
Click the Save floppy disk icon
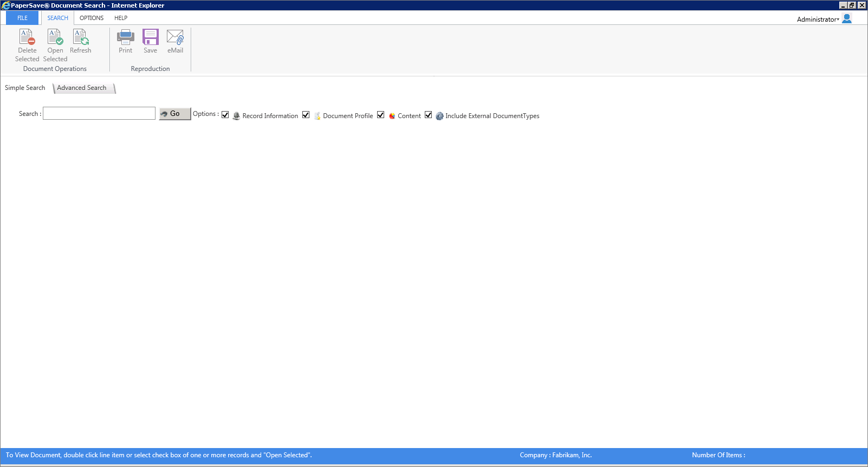[151, 37]
